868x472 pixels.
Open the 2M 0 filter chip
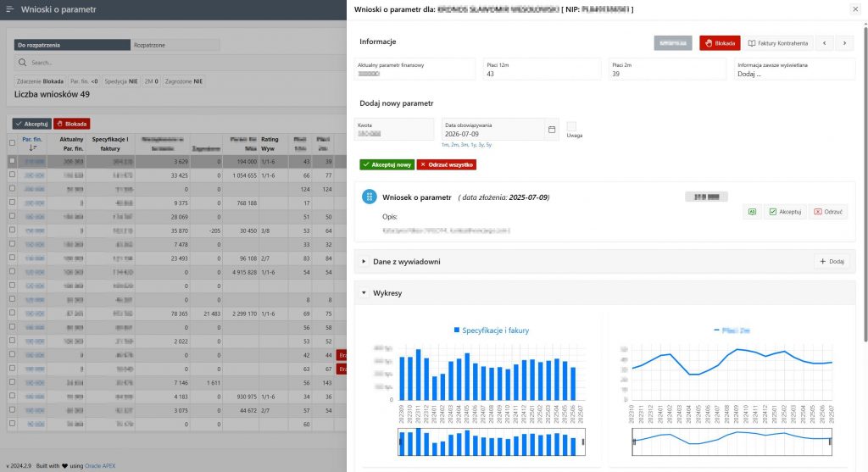click(x=151, y=81)
